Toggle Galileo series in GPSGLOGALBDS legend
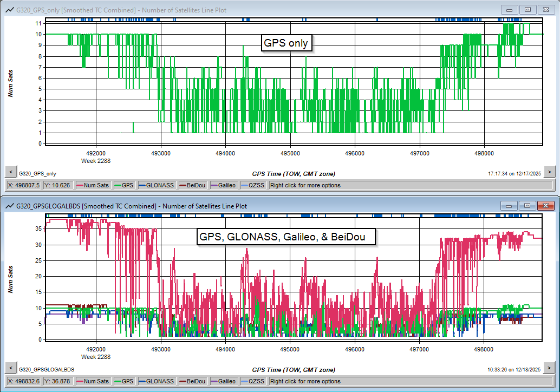This screenshot has height=392, width=560. [224, 381]
